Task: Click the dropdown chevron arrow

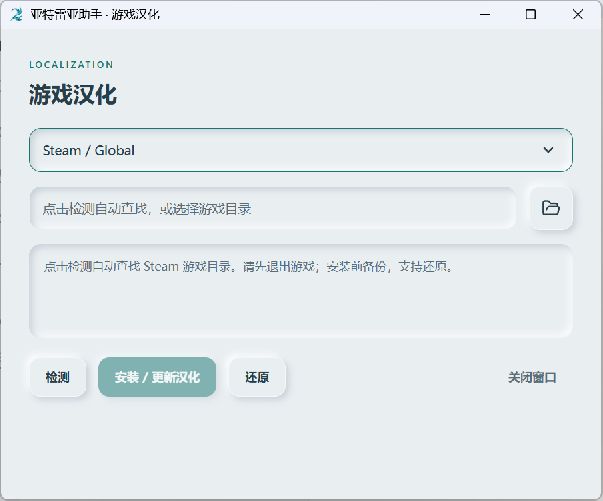Action: tap(548, 150)
